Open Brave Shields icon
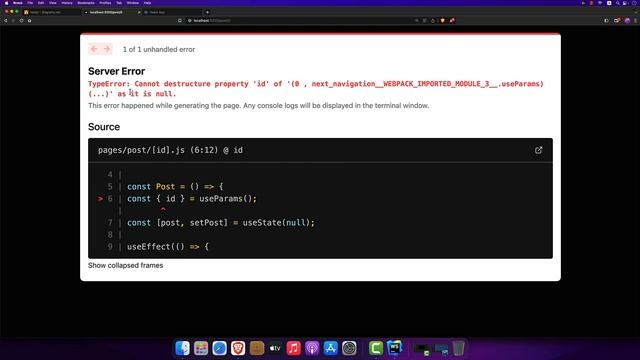 point(442,20)
